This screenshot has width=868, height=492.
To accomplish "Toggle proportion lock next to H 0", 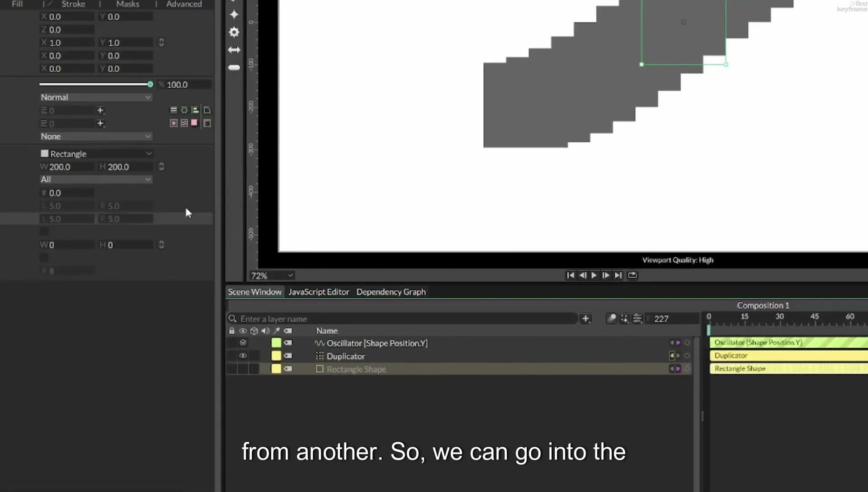I will [161, 245].
